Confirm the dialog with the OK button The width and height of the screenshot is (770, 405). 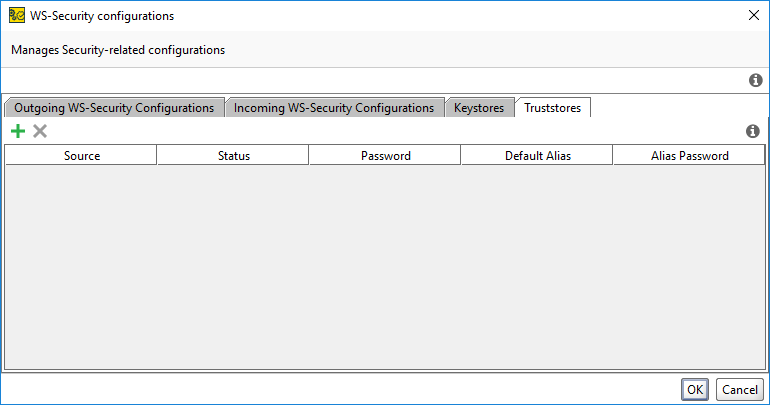click(x=695, y=389)
